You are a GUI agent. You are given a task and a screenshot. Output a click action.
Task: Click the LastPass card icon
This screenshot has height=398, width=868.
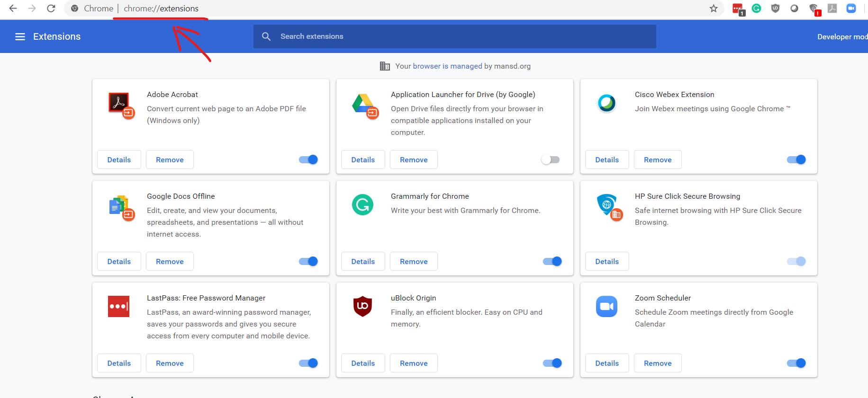pos(118,306)
